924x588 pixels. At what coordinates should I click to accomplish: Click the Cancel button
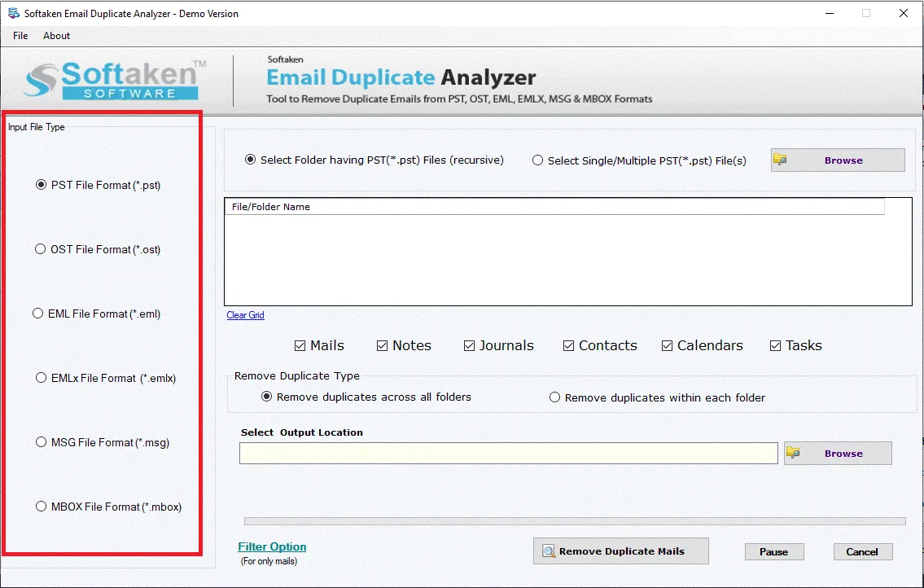[x=862, y=551]
